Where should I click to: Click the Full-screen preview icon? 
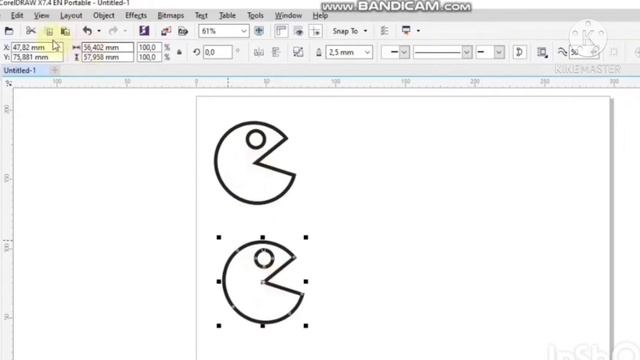click(x=259, y=31)
